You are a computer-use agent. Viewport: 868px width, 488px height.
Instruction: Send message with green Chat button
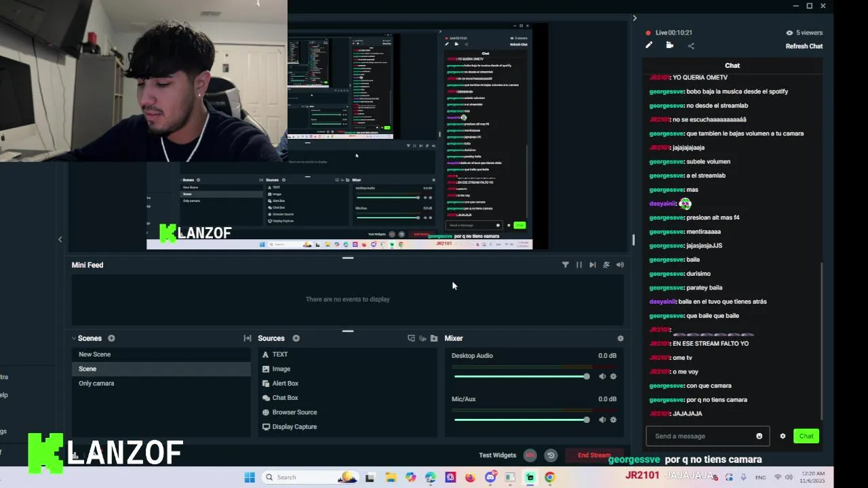806,436
